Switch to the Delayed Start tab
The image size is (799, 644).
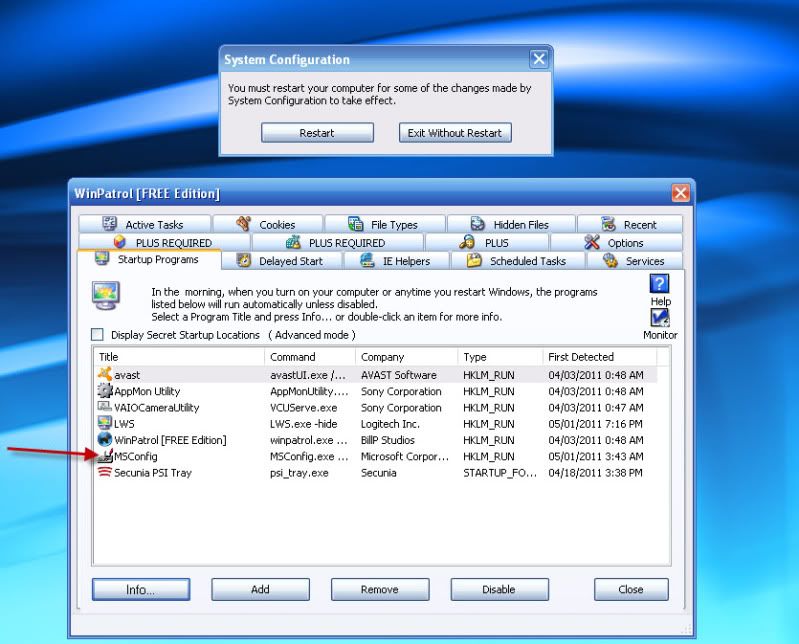pos(282,261)
